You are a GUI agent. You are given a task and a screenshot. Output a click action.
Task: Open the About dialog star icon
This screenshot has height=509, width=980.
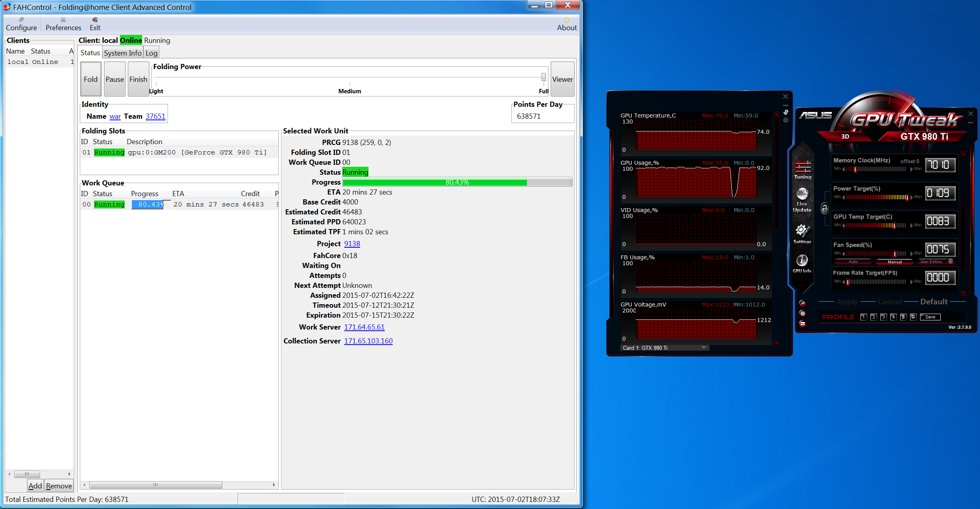tap(567, 20)
